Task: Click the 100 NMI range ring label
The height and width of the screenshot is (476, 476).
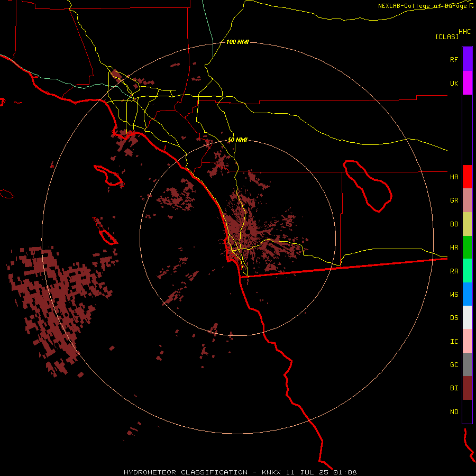Action: pyautogui.click(x=237, y=42)
